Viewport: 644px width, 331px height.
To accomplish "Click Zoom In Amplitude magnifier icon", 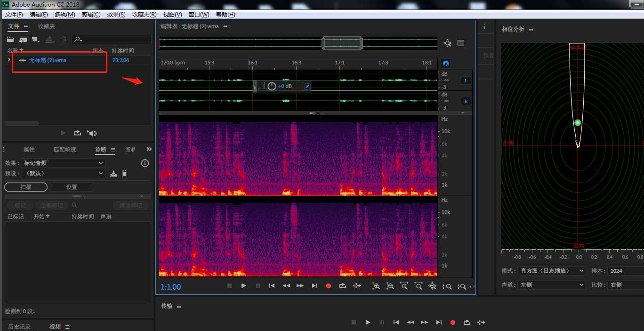I will [x=376, y=285].
